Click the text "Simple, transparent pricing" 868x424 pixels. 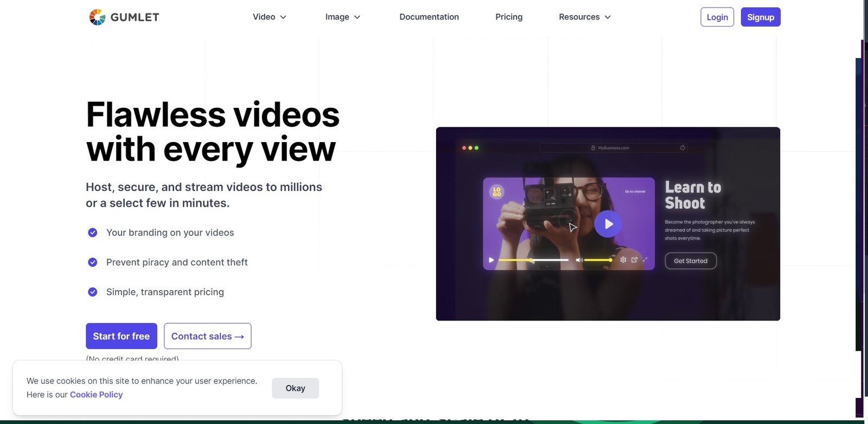click(165, 292)
